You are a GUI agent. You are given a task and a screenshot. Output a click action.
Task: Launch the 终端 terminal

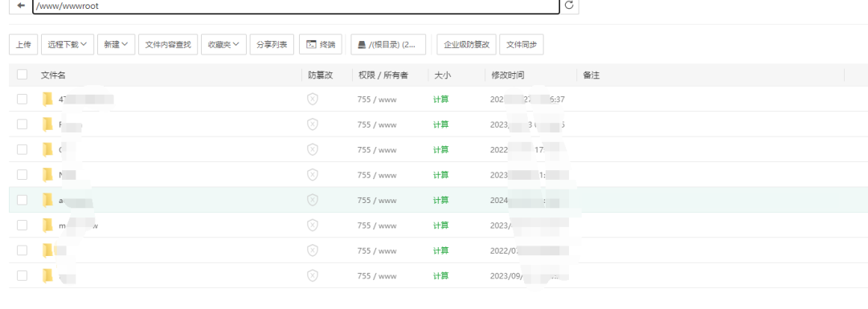[x=321, y=45]
